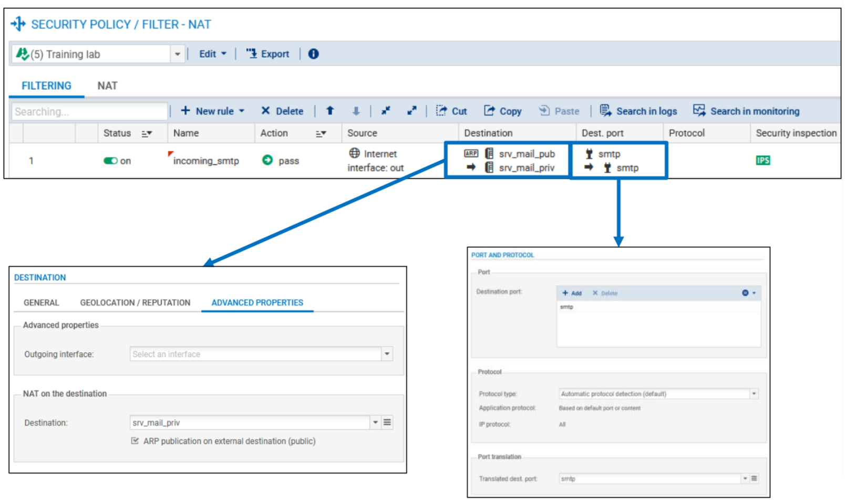This screenshot has width=846, height=504.
Task: Click the Cut toolbar button
Action: point(451,111)
